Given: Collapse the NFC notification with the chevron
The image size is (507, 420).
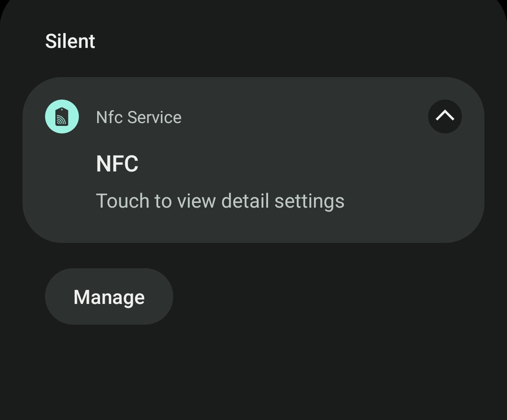Looking at the screenshot, I should (445, 117).
